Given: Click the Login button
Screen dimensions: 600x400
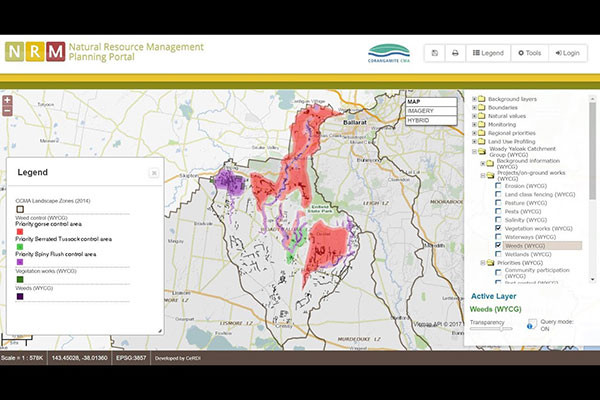Looking at the screenshot, I should pos(568,53).
